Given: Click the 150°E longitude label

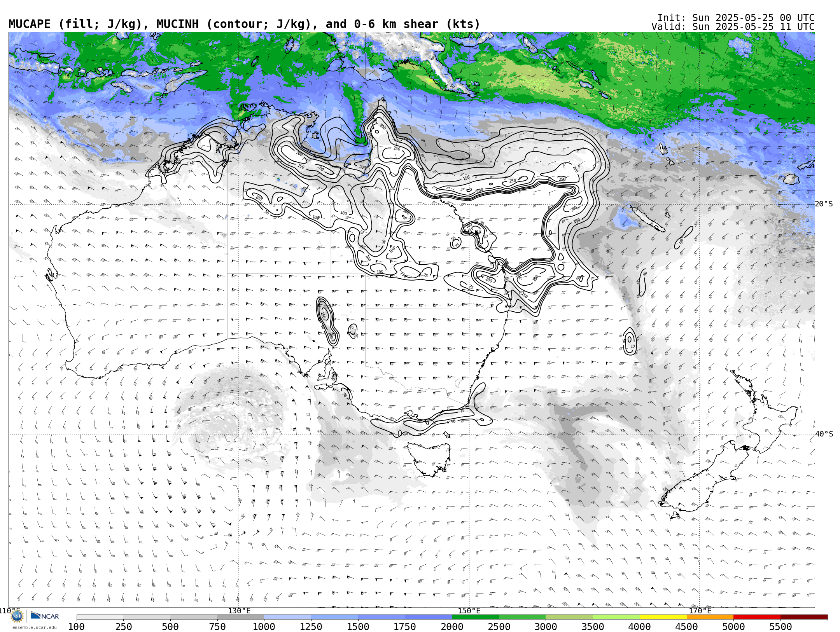Looking at the screenshot, I should tap(469, 611).
